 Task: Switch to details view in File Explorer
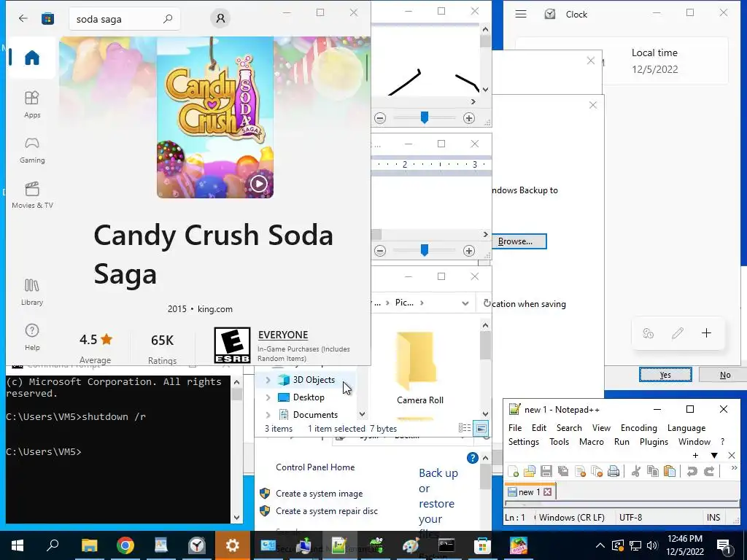[x=464, y=428]
